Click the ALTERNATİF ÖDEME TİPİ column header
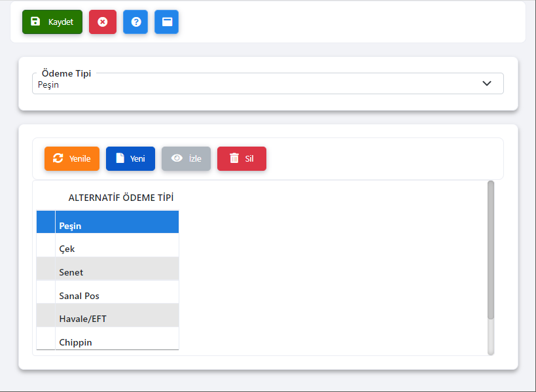This screenshot has height=392, width=536. tap(120, 198)
